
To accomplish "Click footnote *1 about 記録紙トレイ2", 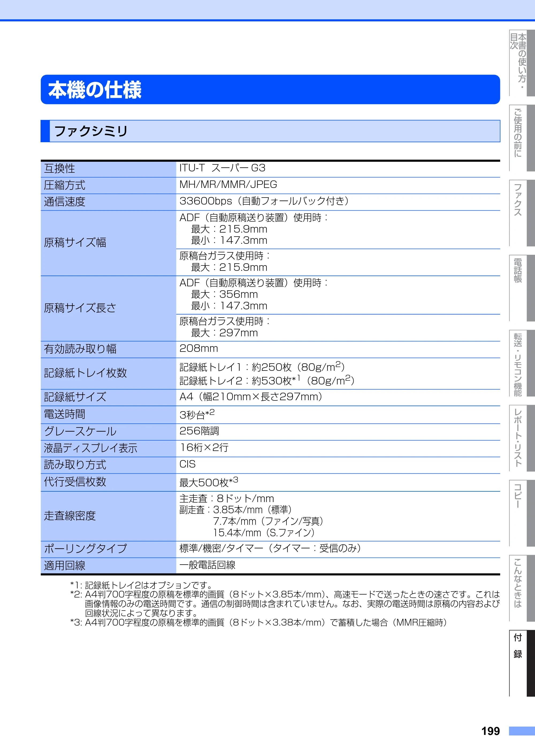I will click(142, 585).
